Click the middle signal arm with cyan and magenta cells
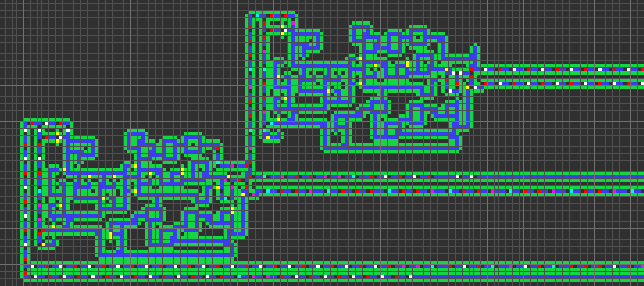Viewport: 644px width, 286px height. 449,184
